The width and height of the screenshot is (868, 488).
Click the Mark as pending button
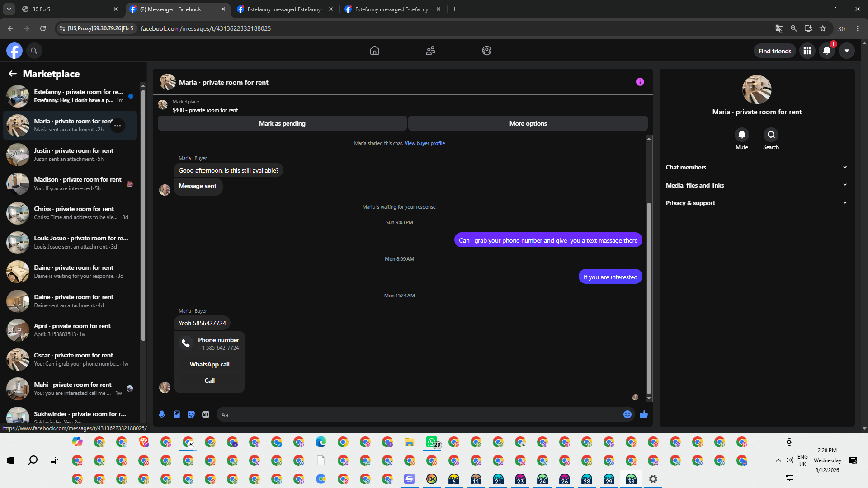282,123
